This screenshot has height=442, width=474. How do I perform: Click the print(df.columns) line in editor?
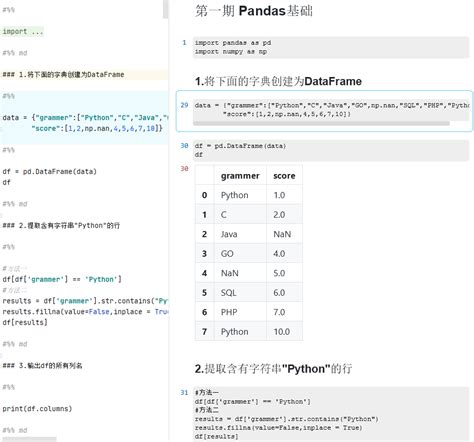coord(37,409)
